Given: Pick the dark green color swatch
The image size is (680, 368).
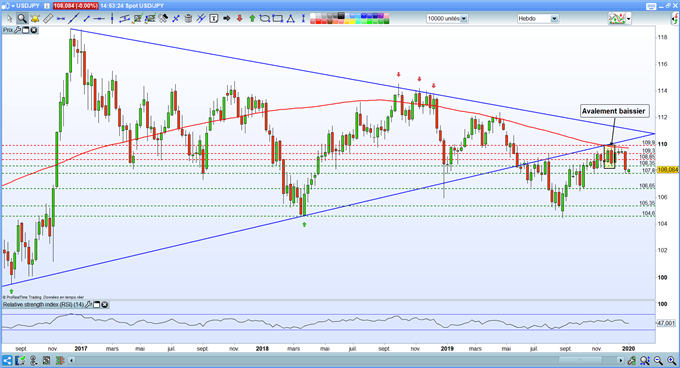Looking at the screenshot, I should click(386, 21).
